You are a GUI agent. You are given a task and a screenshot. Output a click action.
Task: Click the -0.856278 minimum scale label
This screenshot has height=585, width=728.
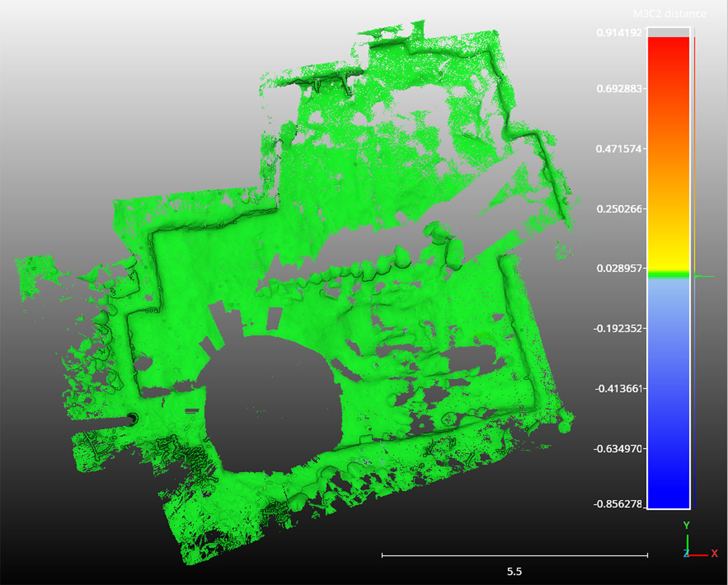[619, 503]
